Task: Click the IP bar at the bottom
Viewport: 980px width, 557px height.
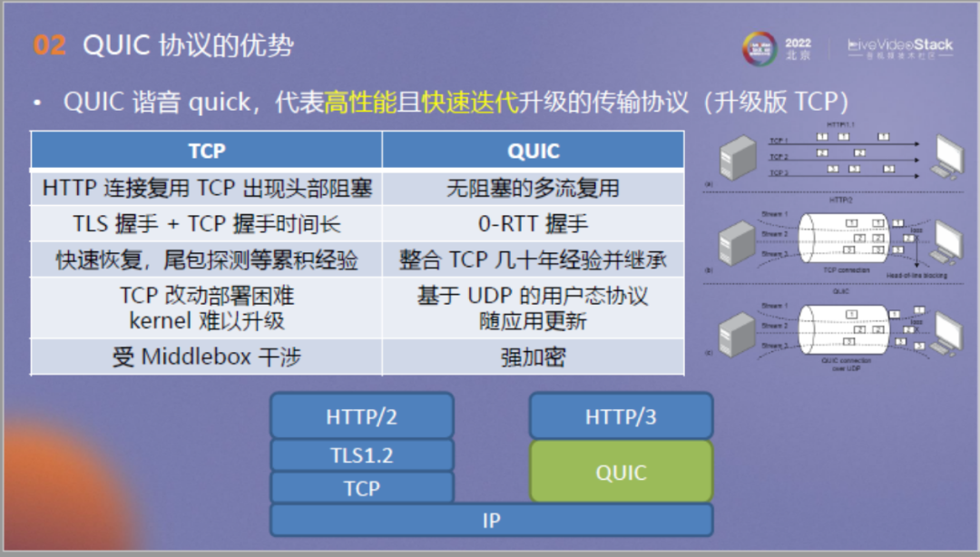Action: 490,520
